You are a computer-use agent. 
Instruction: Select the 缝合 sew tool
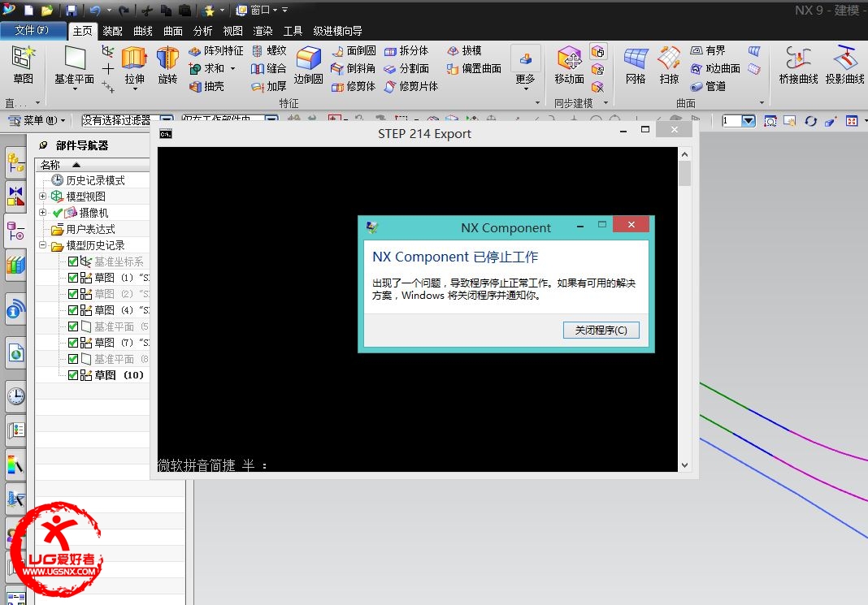[x=269, y=68]
